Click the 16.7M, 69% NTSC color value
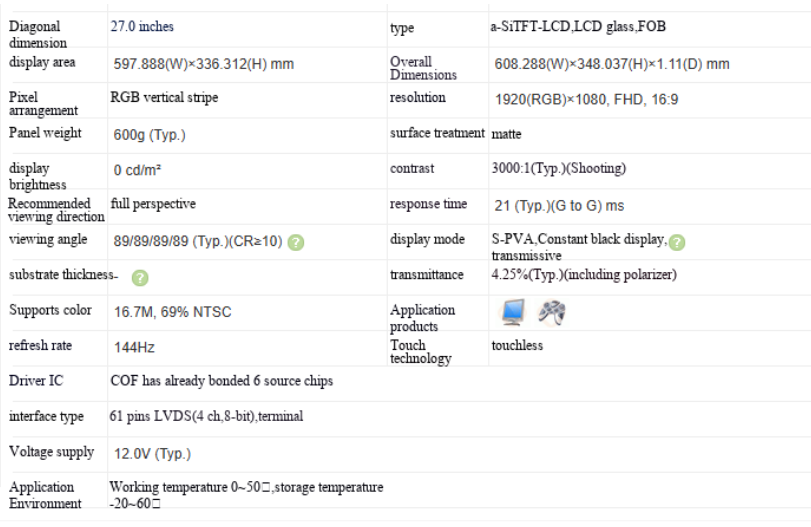Image resolution: width=811 pixels, height=527 pixels. coord(173,312)
